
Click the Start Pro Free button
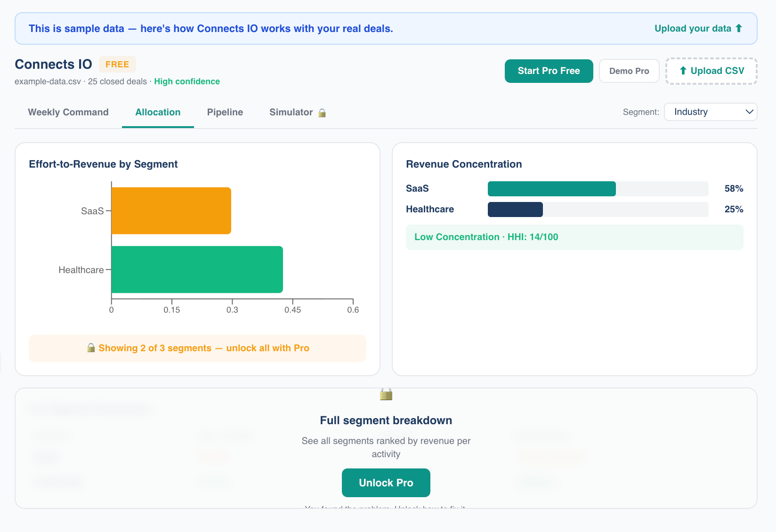(x=549, y=71)
